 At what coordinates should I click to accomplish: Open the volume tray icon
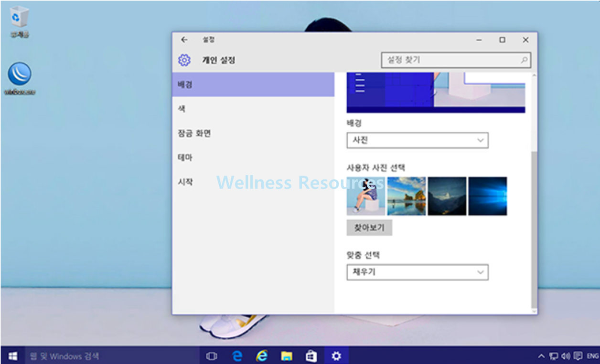566,356
